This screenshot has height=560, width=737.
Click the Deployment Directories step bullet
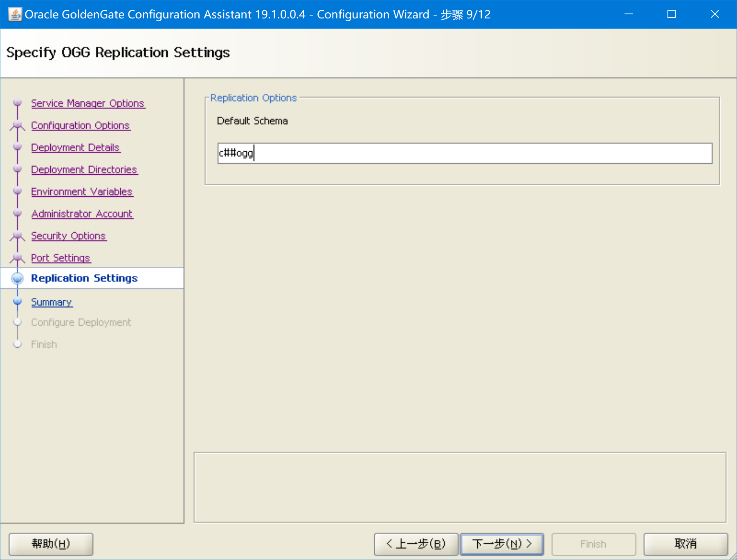tap(17, 169)
